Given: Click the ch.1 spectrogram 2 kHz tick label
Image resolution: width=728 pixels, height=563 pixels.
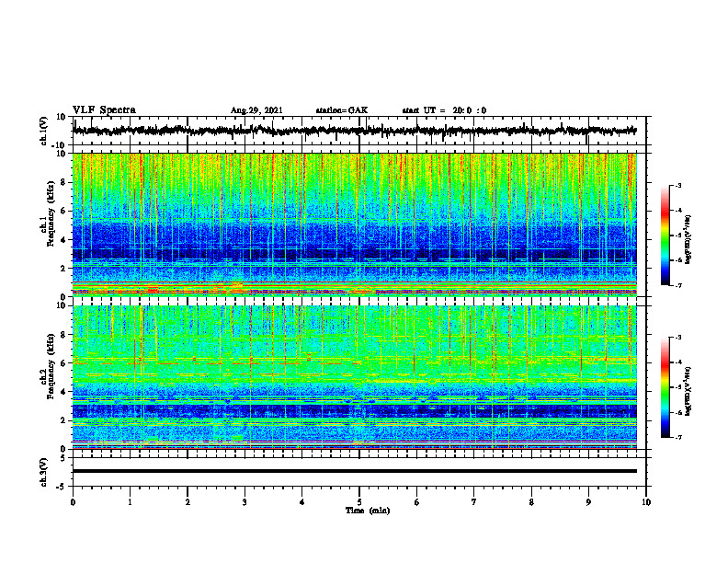Looking at the screenshot, I should point(64,269).
